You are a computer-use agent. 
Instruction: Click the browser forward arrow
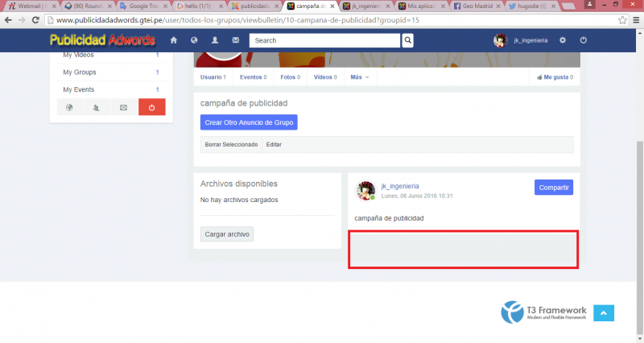(22, 20)
